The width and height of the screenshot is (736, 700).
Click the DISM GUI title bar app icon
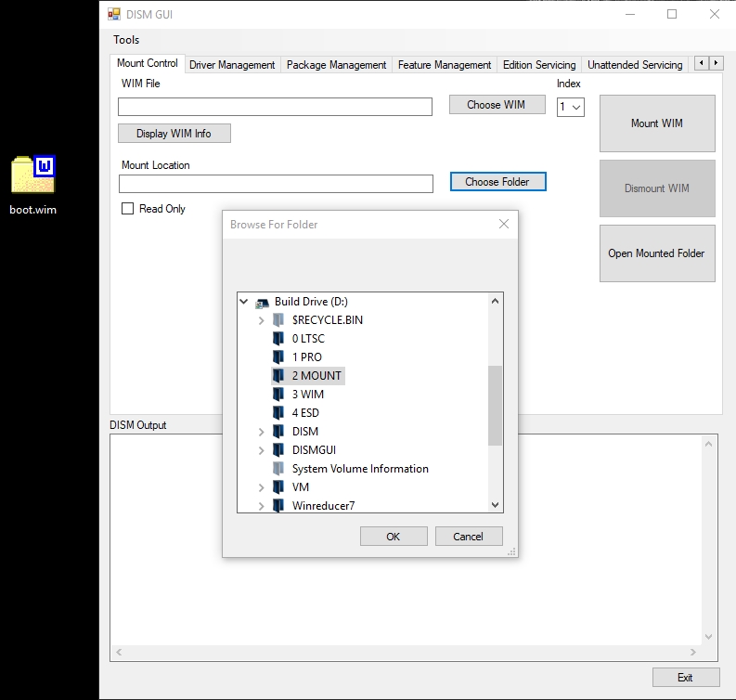[x=114, y=15]
